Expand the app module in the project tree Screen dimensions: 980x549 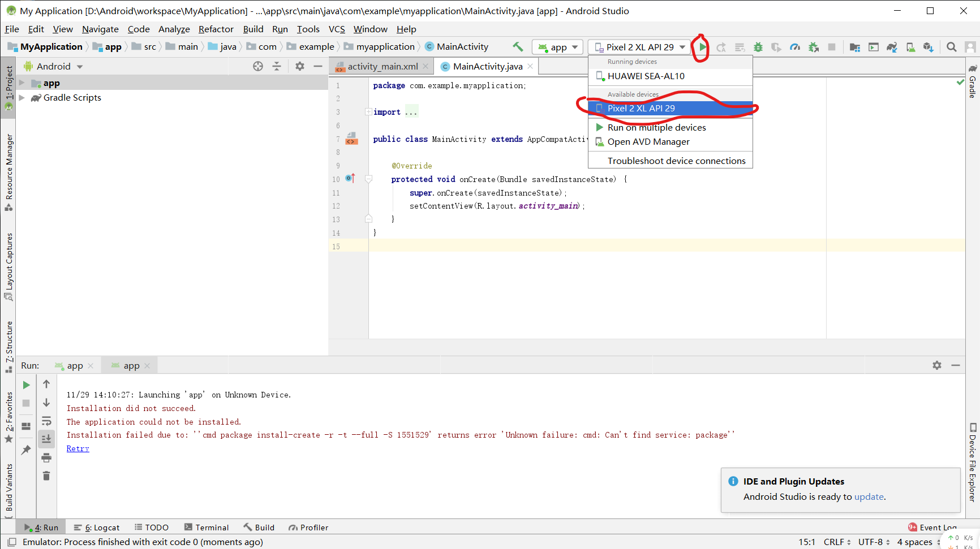[22, 83]
